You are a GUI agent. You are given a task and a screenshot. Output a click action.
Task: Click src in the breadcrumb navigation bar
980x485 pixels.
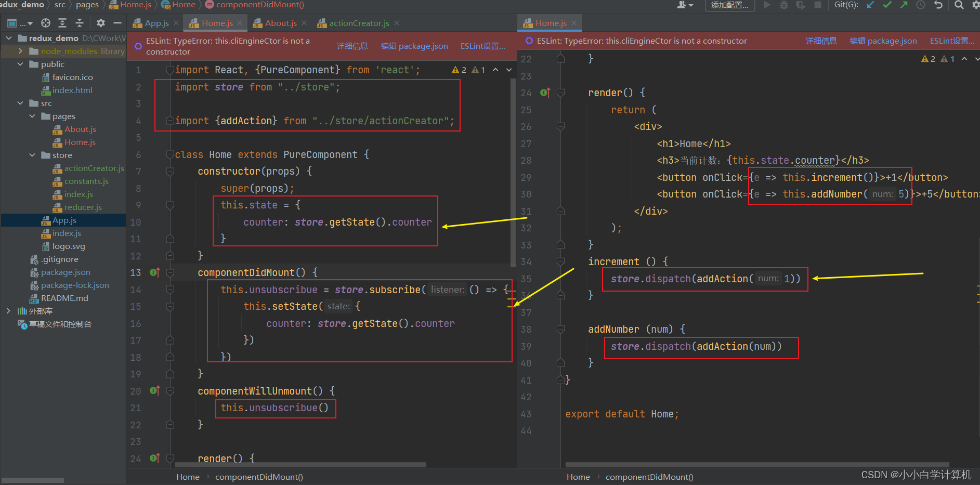point(60,5)
